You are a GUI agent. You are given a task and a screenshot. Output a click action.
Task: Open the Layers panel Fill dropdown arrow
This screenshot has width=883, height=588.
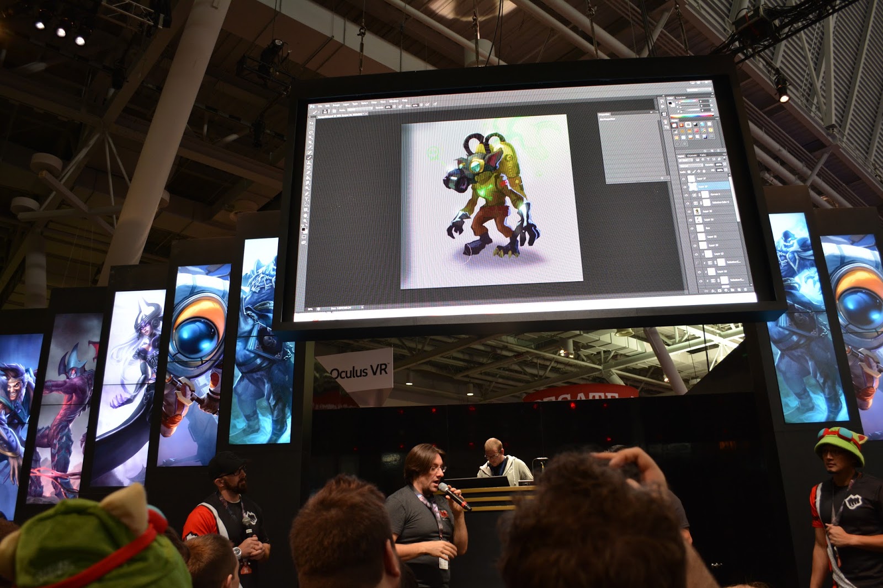725,169
